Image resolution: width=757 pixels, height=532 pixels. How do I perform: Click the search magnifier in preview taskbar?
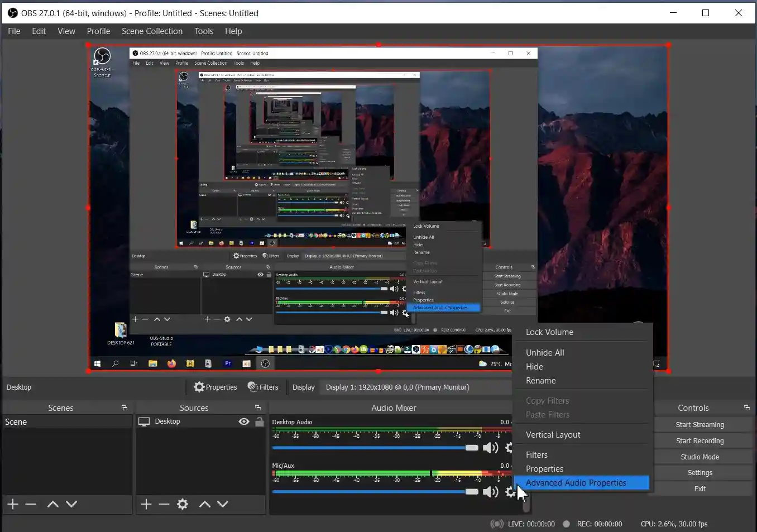[x=116, y=363]
